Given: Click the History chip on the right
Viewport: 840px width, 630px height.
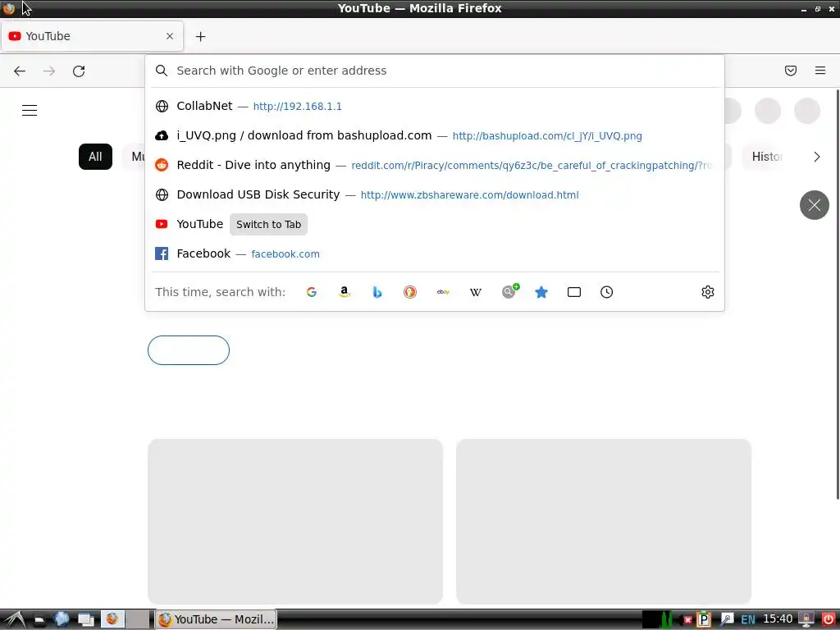Looking at the screenshot, I should click(767, 157).
